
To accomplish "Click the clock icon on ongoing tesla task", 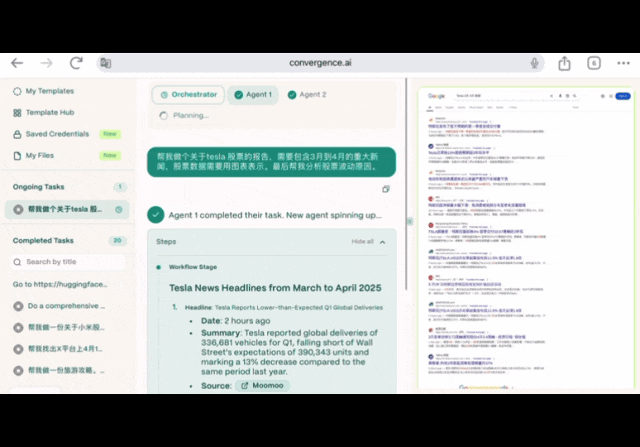I will [119, 209].
